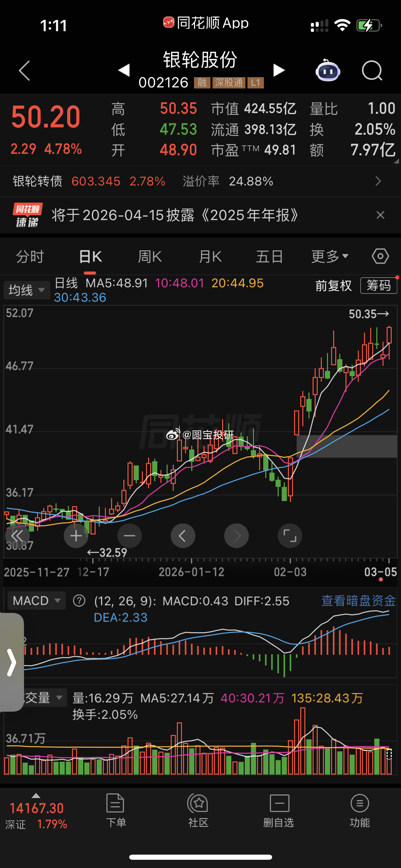Select 日K daily chart tab
This screenshot has height=868, width=401.
coord(90,256)
